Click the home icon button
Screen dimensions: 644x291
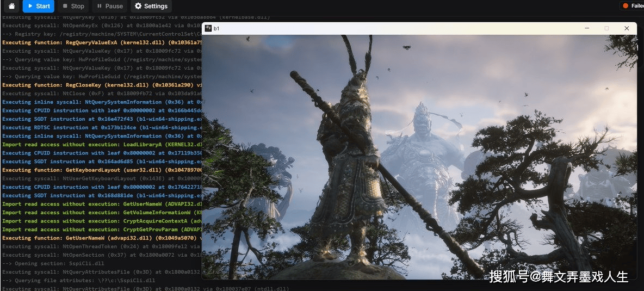pos(11,6)
